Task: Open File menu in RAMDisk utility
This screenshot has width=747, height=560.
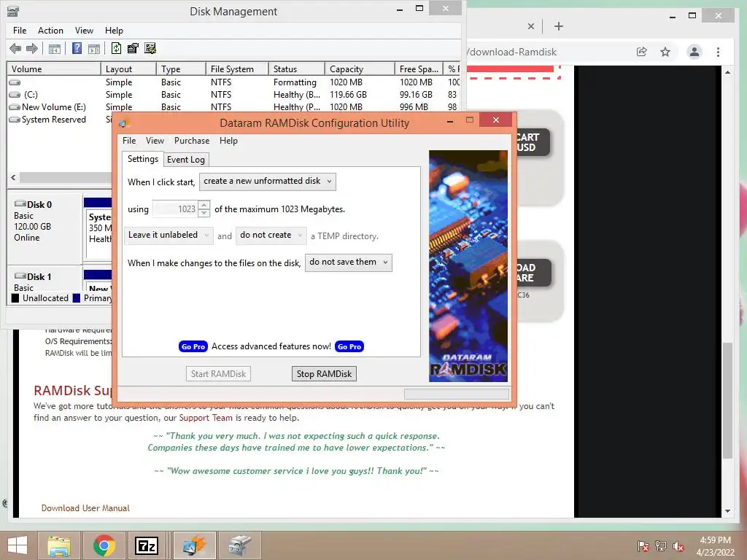Action: (129, 141)
